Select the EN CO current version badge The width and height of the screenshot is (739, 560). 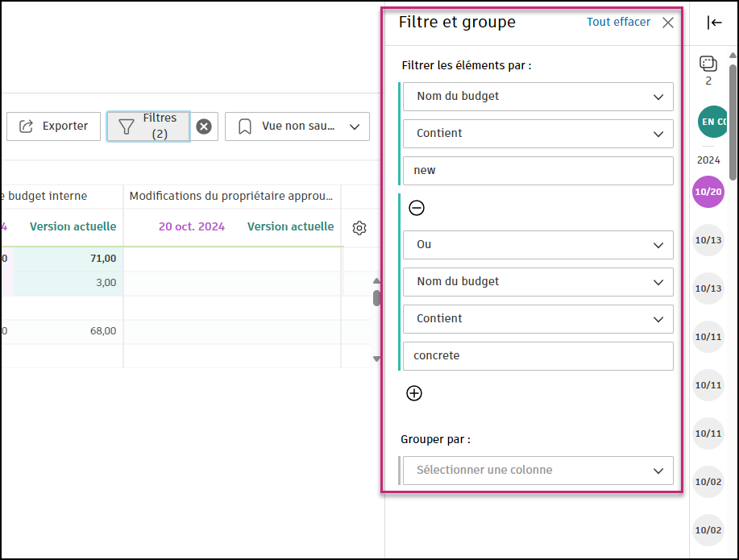coord(712,122)
